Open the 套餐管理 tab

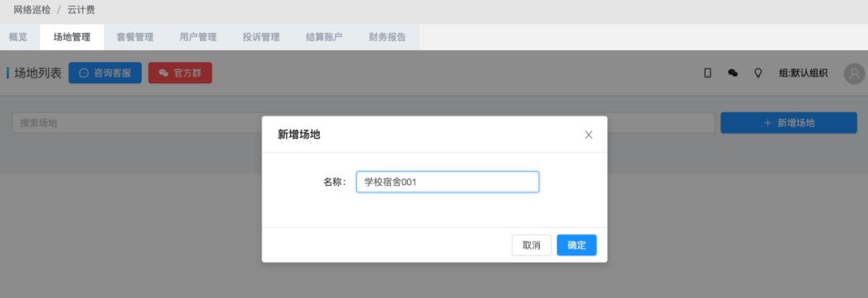[x=135, y=37]
